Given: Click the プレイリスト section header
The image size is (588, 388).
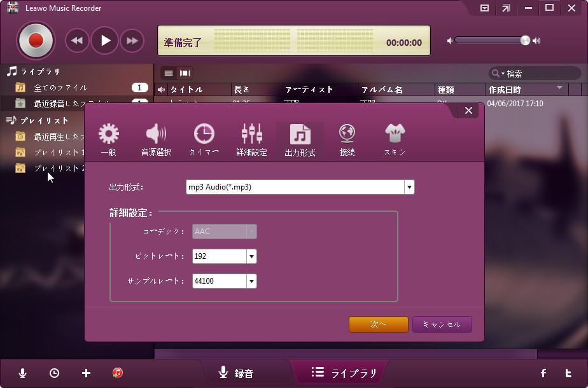Looking at the screenshot, I should click(38, 120).
